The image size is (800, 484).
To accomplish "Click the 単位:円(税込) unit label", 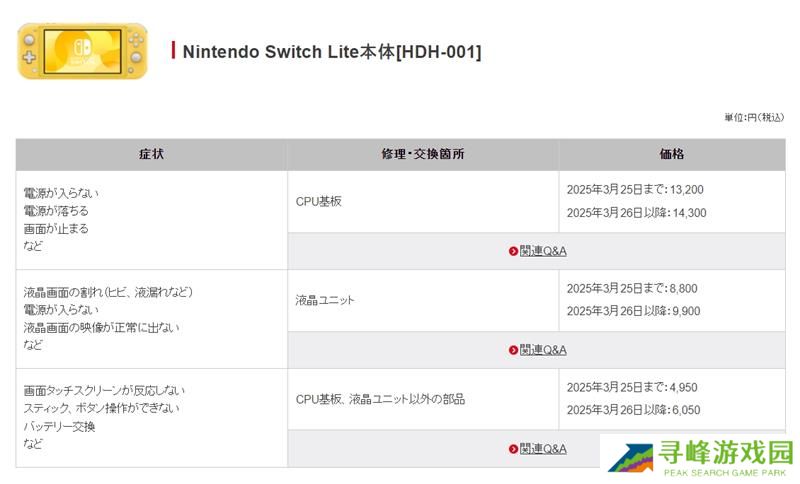I will pyautogui.click(x=754, y=118).
